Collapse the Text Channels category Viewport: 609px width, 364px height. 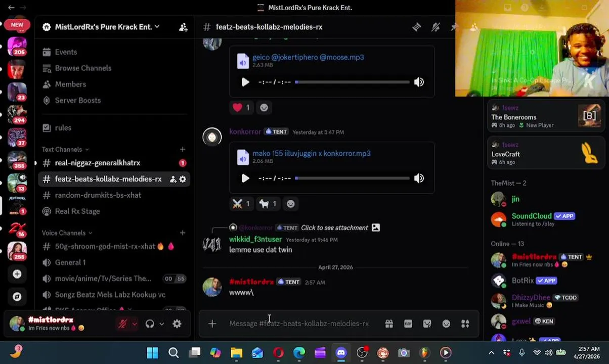(x=65, y=149)
